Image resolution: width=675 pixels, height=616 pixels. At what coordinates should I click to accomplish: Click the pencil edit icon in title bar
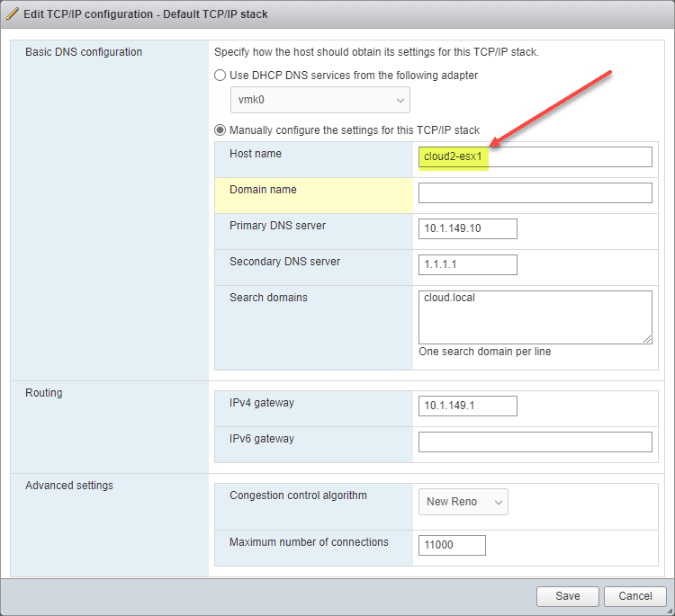pyautogui.click(x=13, y=14)
